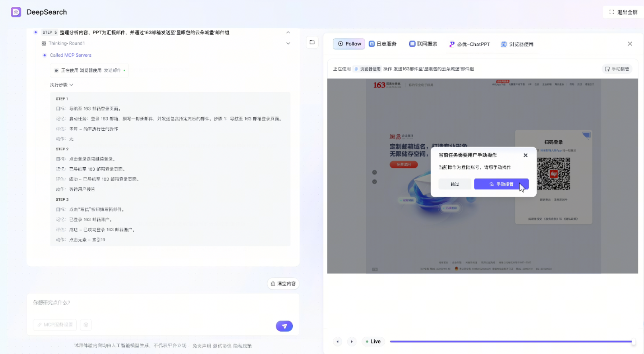This screenshot has width=644, height=354.
Task: Click the Live indicator button
Action: pyautogui.click(x=373, y=342)
